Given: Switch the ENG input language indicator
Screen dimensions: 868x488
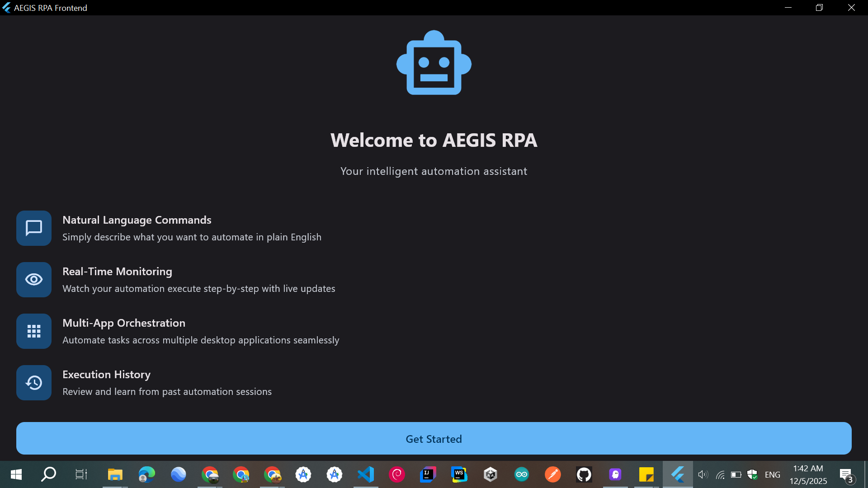Looking at the screenshot, I should pyautogui.click(x=772, y=474).
